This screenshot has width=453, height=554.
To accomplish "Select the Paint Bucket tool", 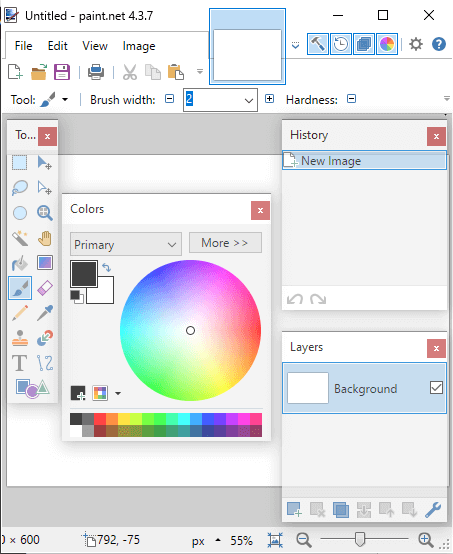I will click(x=20, y=263).
